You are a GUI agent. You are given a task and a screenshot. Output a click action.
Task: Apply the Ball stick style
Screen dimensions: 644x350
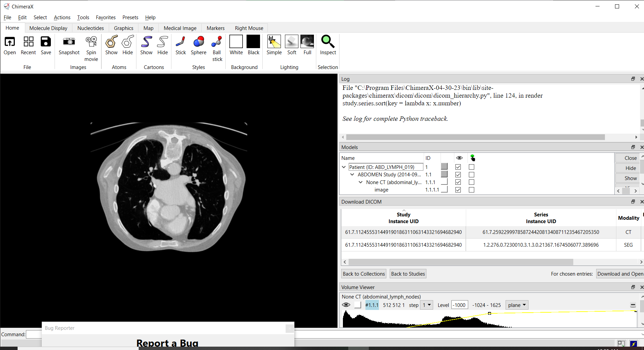point(217,42)
